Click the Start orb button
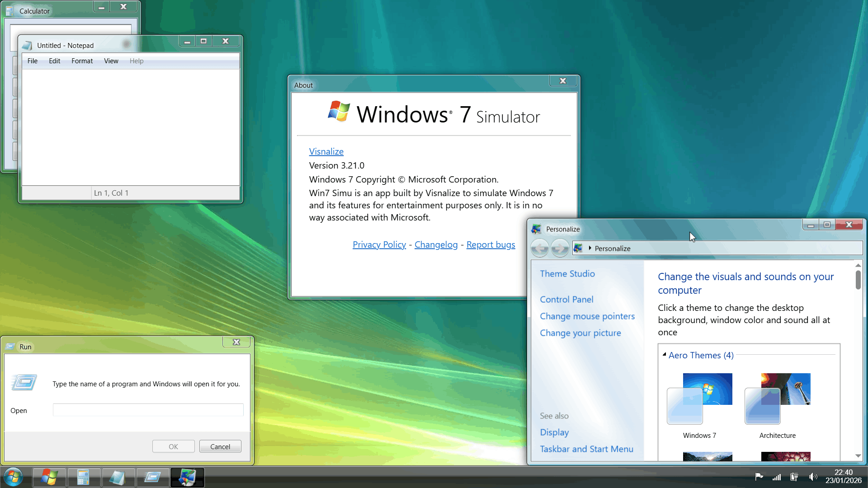Image resolution: width=868 pixels, height=488 pixels. click(13, 477)
